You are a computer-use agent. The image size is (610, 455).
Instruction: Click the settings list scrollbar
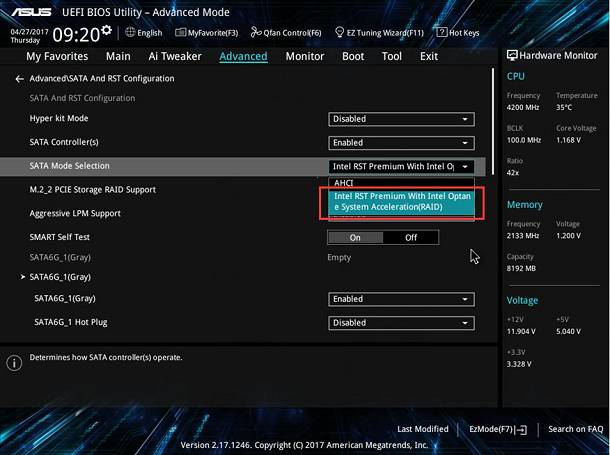(493, 121)
